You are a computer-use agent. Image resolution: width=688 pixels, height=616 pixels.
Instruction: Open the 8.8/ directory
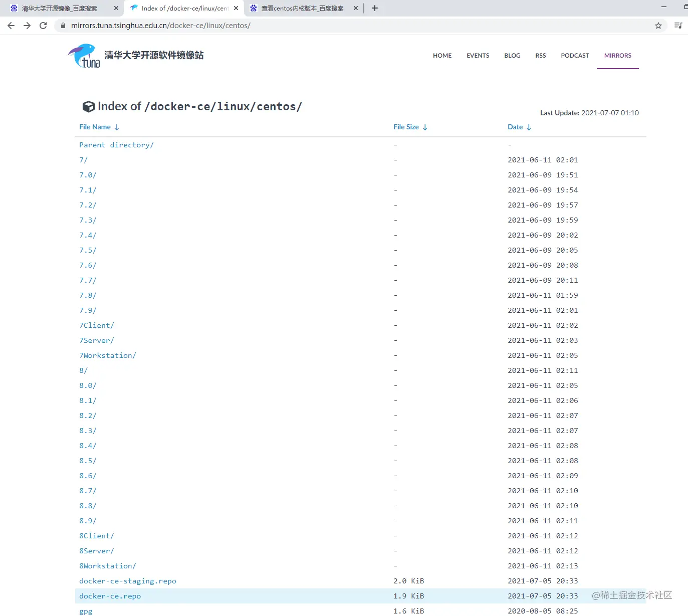click(88, 506)
